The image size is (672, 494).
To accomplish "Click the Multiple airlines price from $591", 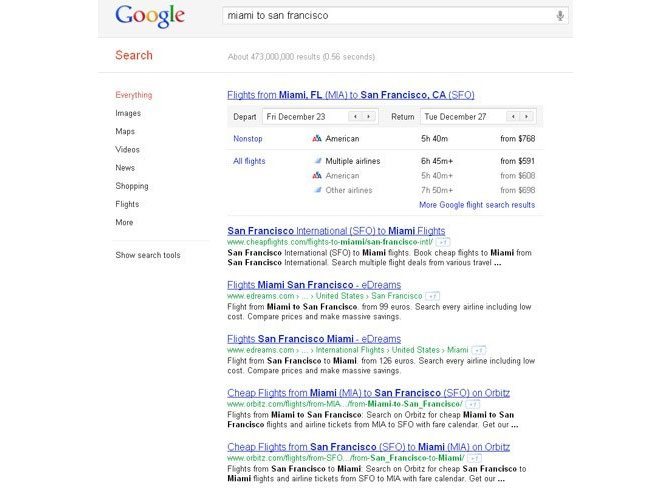I will [x=518, y=161].
